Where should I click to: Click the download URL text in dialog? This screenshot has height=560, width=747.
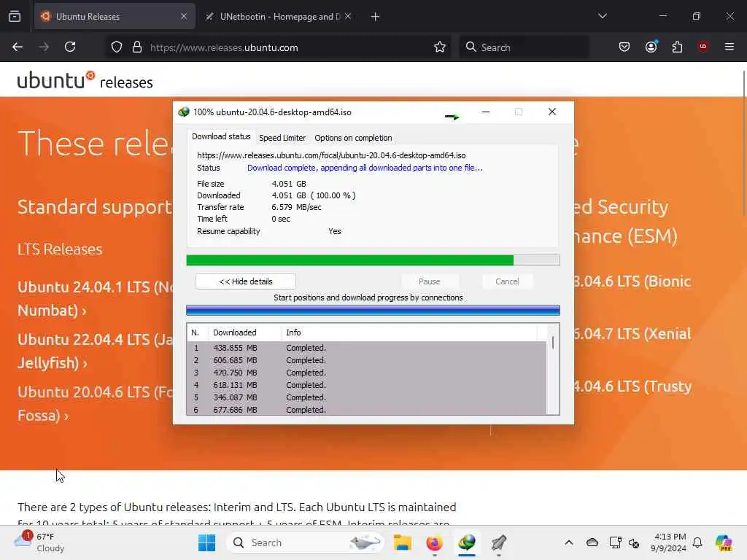point(331,155)
